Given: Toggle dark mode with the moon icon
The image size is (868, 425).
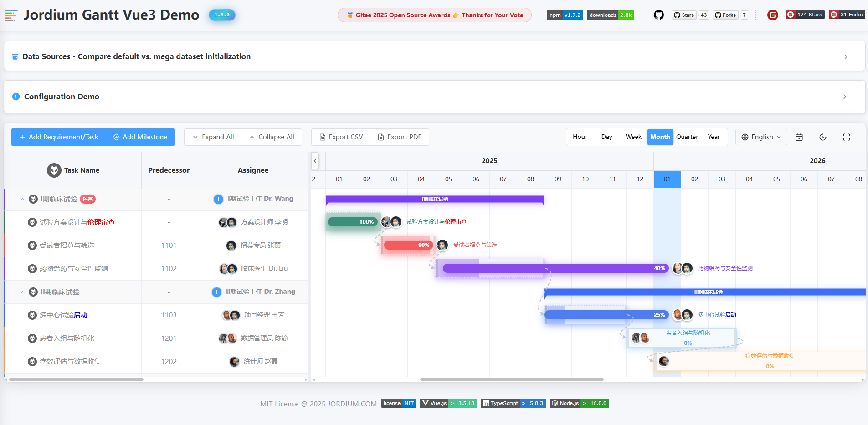Looking at the screenshot, I should tap(823, 137).
